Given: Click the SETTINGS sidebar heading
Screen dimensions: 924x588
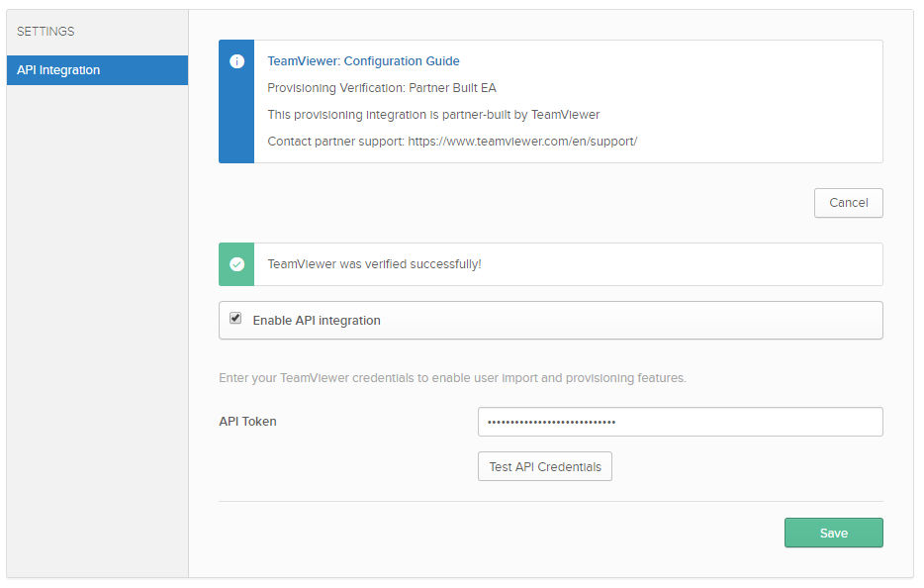Looking at the screenshot, I should click(x=46, y=32).
